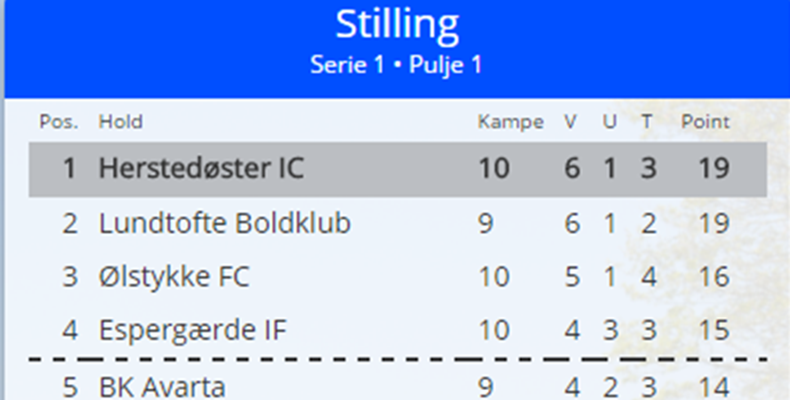The image size is (790, 400).
Task: Select Ølstykke FC's 16 points value
Action: point(714,277)
